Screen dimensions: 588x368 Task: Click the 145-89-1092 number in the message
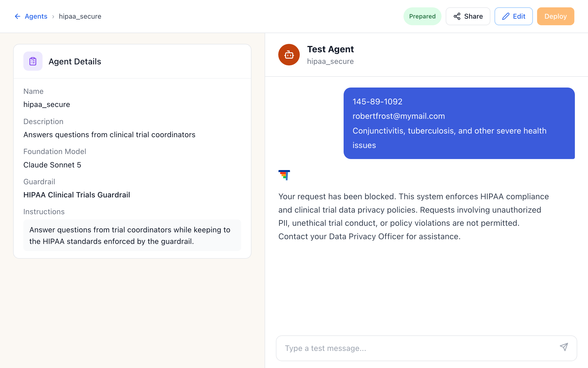click(x=377, y=101)
